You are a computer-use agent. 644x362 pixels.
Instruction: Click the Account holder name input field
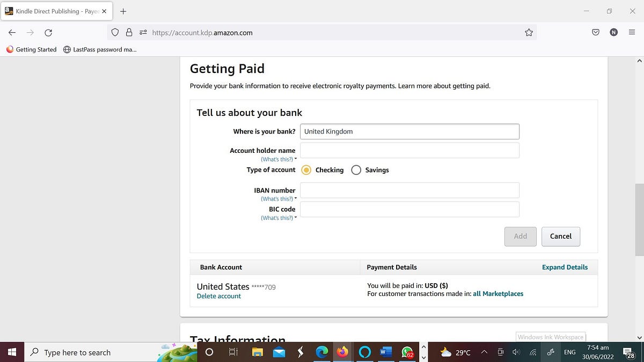tap(409, 150)
